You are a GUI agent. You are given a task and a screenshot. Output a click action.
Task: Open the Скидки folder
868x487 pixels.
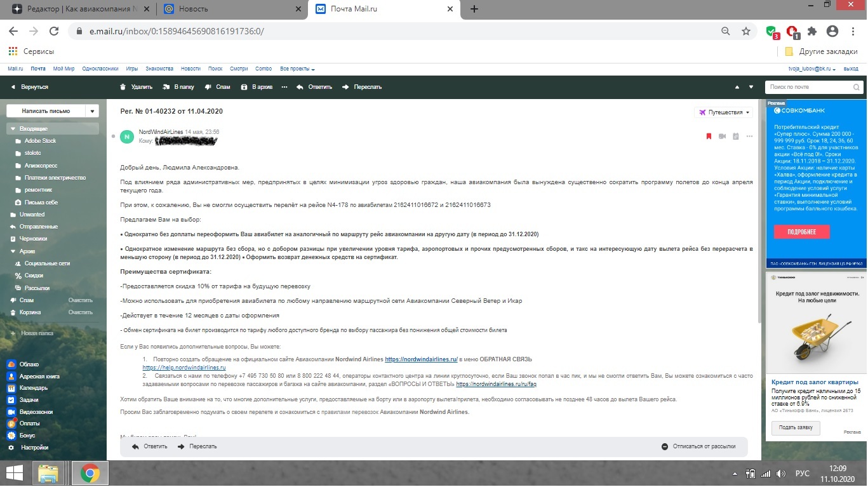pyautogui.click(x=34, y=276)
